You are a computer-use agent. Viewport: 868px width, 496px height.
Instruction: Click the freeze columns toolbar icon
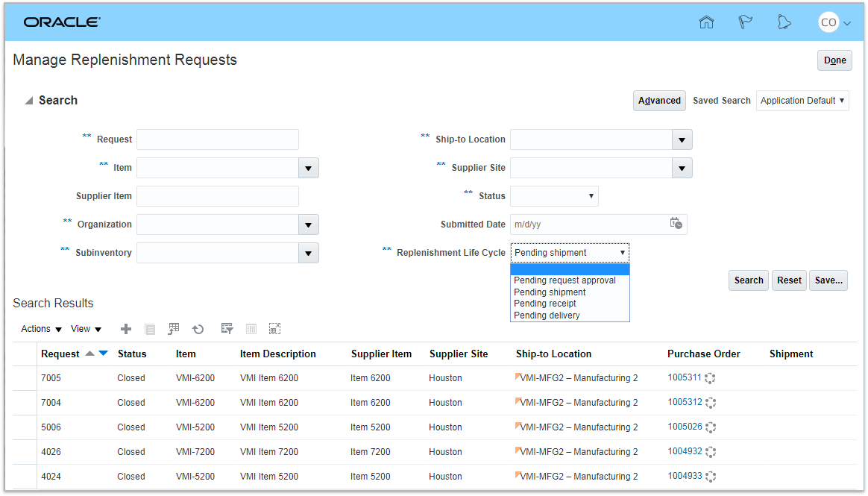251,329
